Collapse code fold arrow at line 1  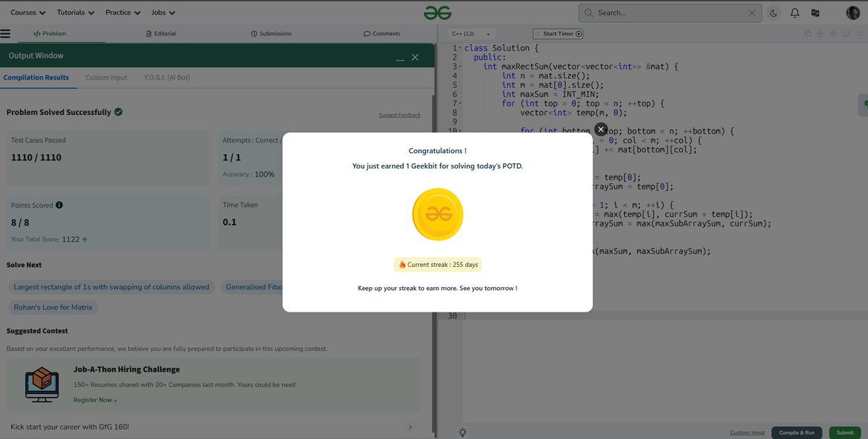[461, 48]
